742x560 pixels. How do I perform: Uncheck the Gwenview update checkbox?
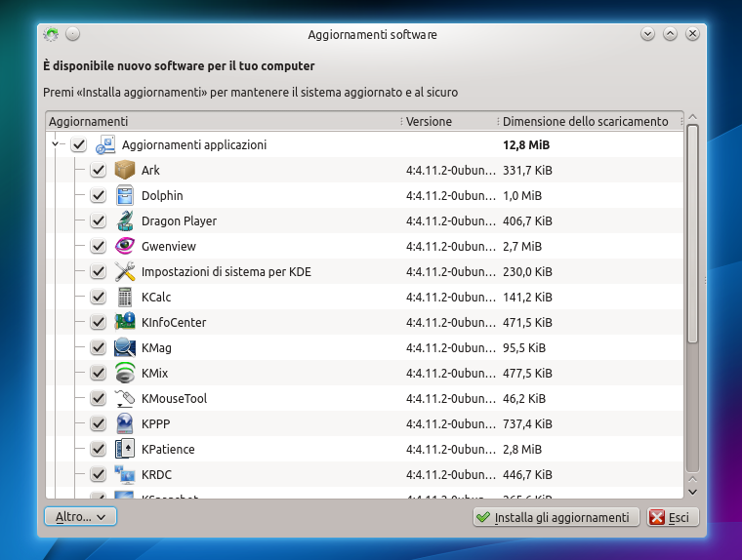tap(98, 246)
